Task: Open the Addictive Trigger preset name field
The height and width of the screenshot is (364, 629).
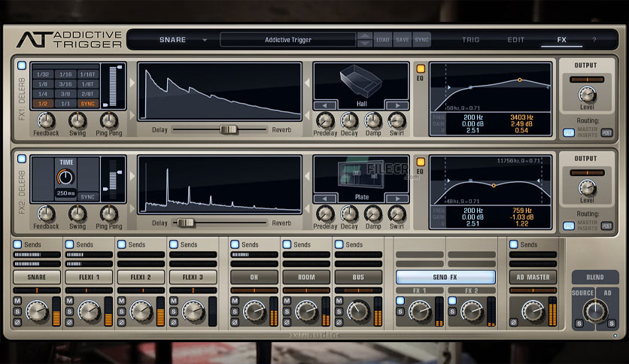Action: click(287, 40)
